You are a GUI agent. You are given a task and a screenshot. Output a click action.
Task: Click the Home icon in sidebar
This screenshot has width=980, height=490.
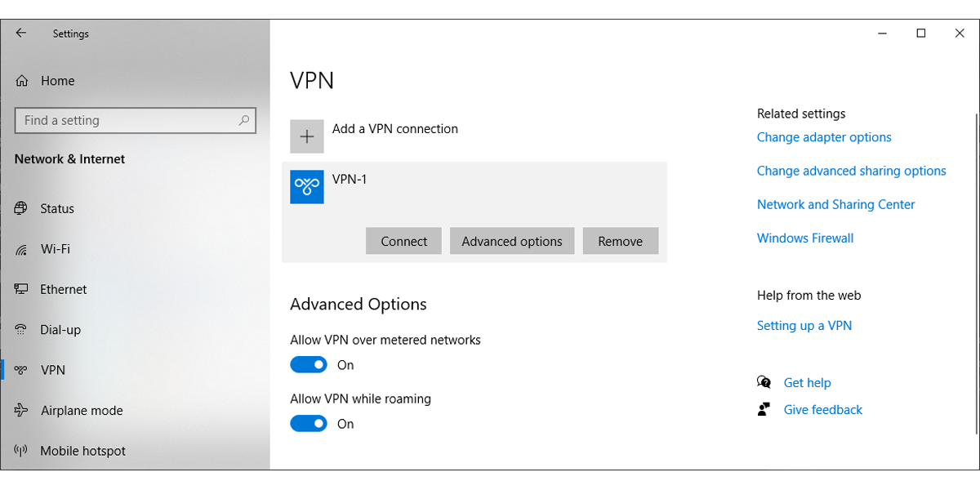click(x=23, y=81)
